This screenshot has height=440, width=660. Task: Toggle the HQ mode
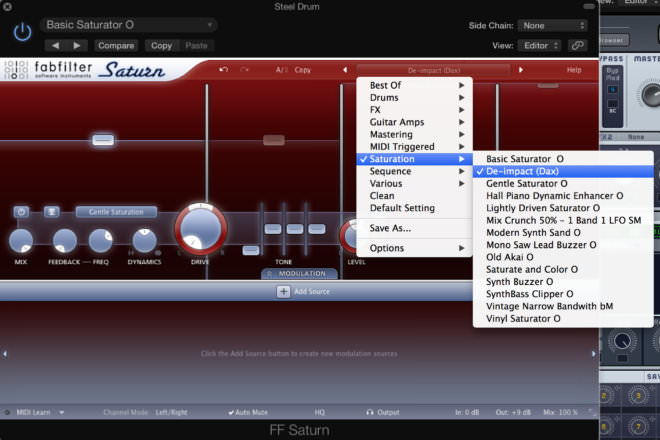tap(319, 413)
